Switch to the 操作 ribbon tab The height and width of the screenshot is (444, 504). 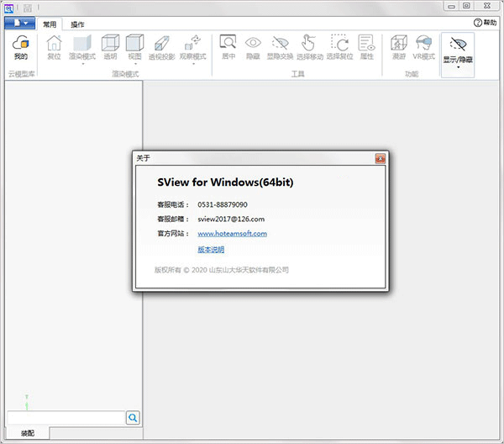pyautogui.click(x=77, y=24)
